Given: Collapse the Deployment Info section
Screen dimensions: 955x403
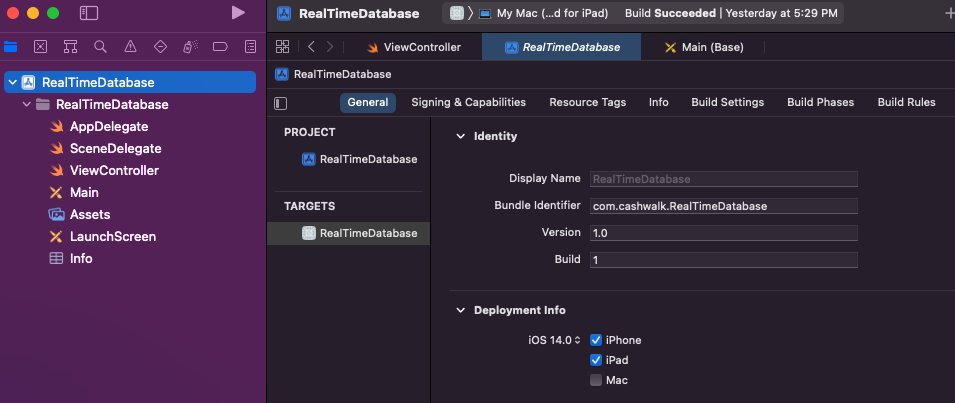Looking at the screenshot, I should 460,310.
